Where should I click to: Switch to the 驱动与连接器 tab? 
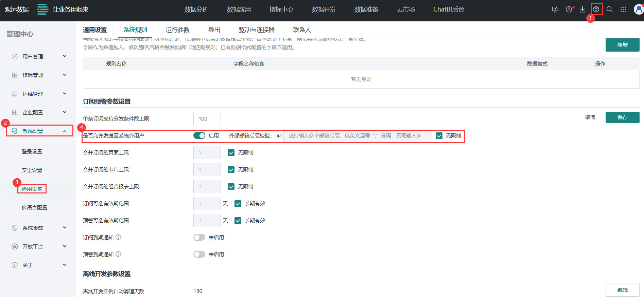coord(257,30)
